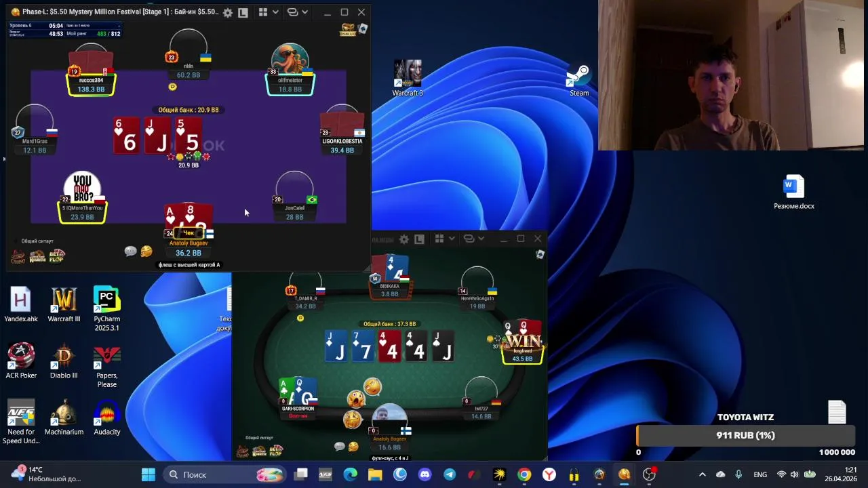Viewport: 868px width, 488px height.
Task: Select Резюме.docx file on desktop
Action: click(794, 192)
